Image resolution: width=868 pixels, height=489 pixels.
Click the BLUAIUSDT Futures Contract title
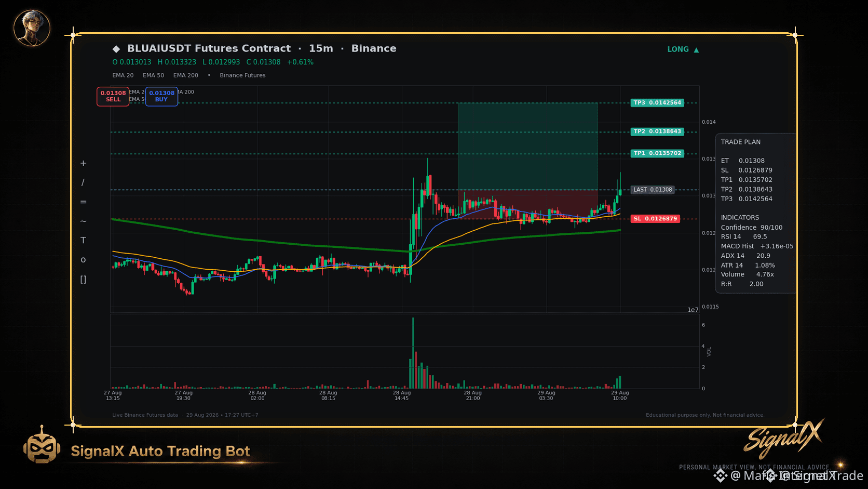pyautogui.click(x=209, y=48)
